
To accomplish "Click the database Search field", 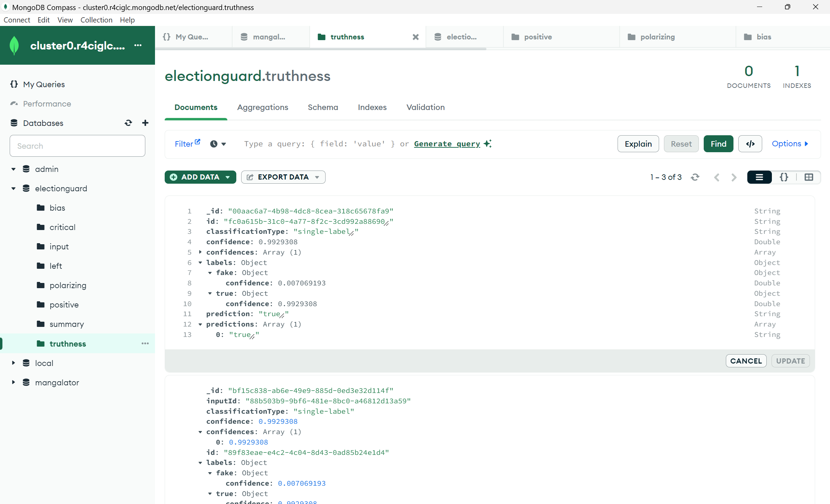I will click(x=77, y=146).
